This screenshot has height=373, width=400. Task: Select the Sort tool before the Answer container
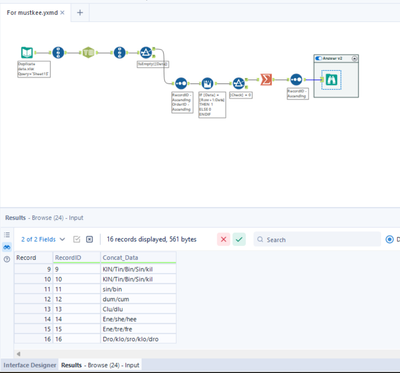click(x=296, y=80)
